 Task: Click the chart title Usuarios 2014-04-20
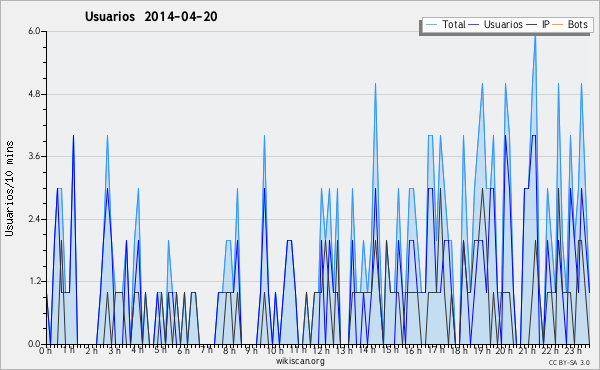pyautogui.click(x=151, y=16)
